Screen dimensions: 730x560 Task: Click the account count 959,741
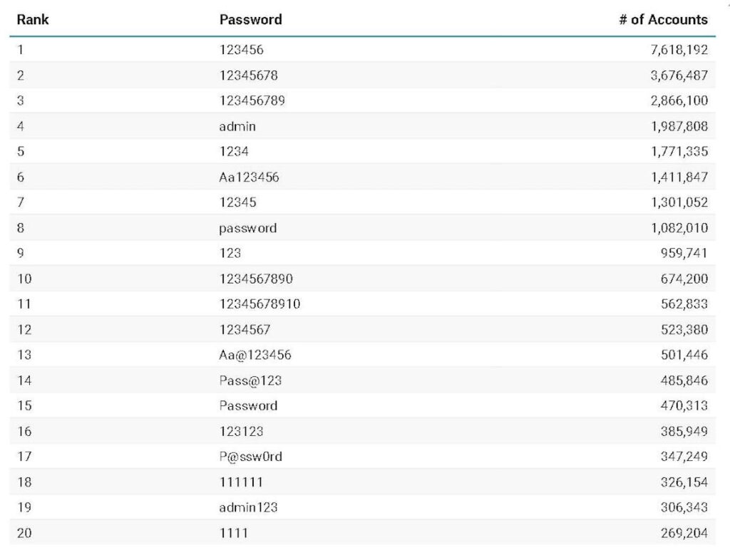point(684,253)
